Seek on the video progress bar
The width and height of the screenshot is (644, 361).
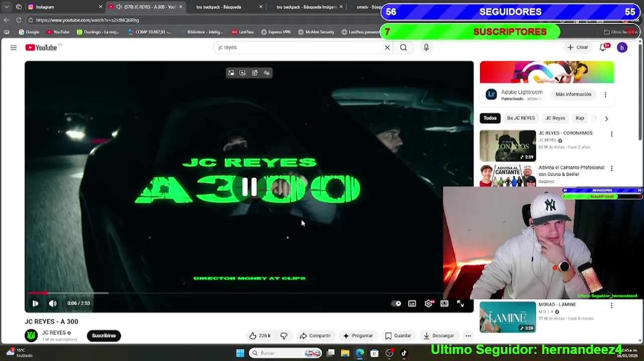point(249,293)
